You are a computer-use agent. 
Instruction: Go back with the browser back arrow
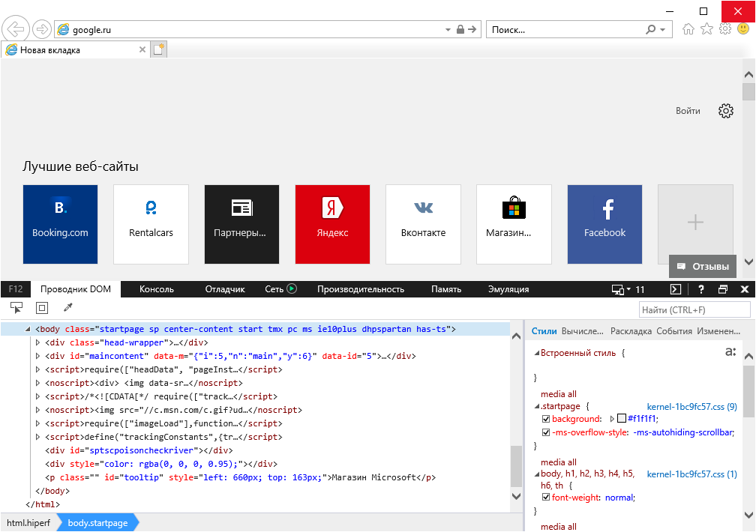16,29
